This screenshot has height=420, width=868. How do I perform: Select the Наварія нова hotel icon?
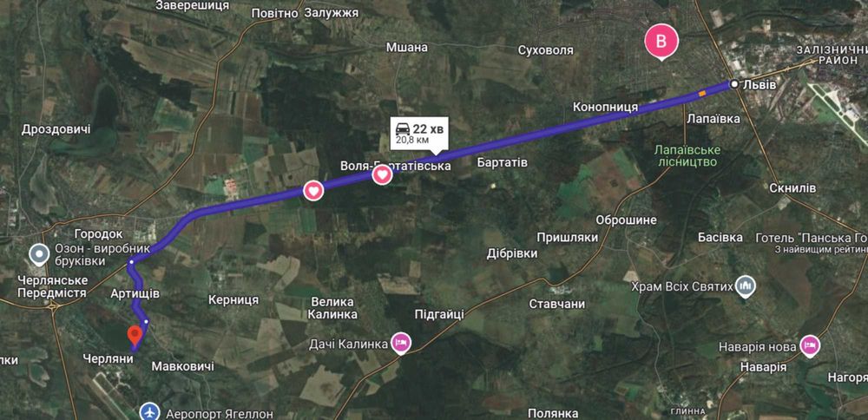tap(811, 345)
